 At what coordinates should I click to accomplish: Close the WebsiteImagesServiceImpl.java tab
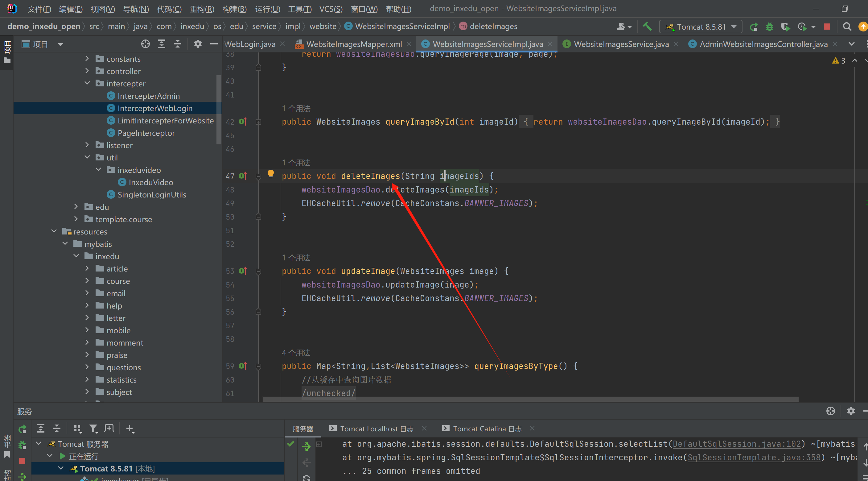[x=550, y=44]
